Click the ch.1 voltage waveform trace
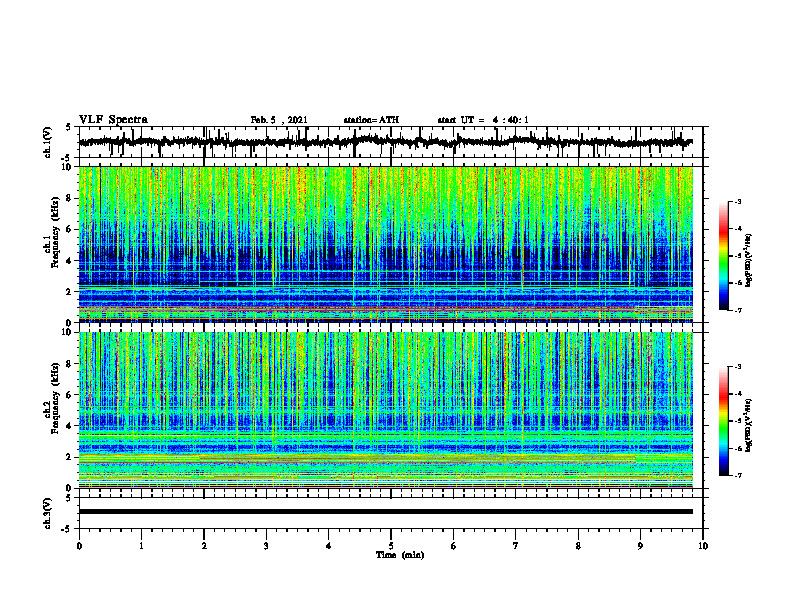This screenshot has width=792, height=612. click(x=385, y=142)
